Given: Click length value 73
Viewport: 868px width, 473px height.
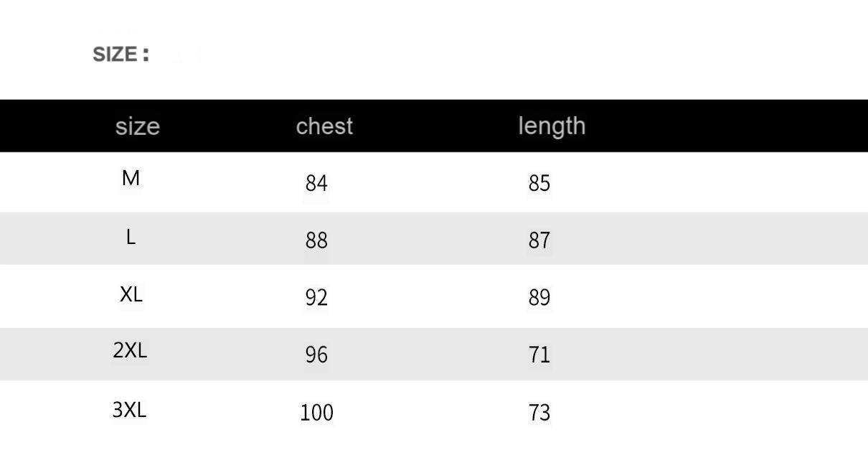Looking at the screenshot, I should pyautogui.click(x=539, y=413).
